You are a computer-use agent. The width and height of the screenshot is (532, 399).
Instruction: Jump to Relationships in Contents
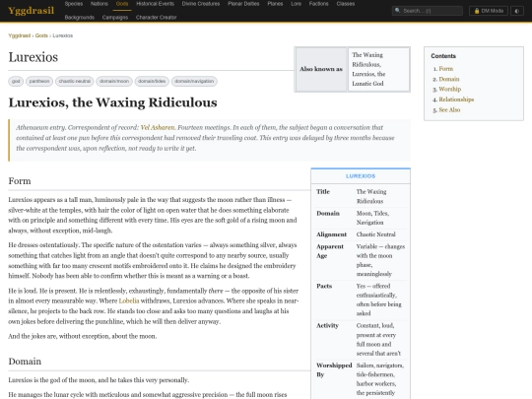click(x=456, y=100)
